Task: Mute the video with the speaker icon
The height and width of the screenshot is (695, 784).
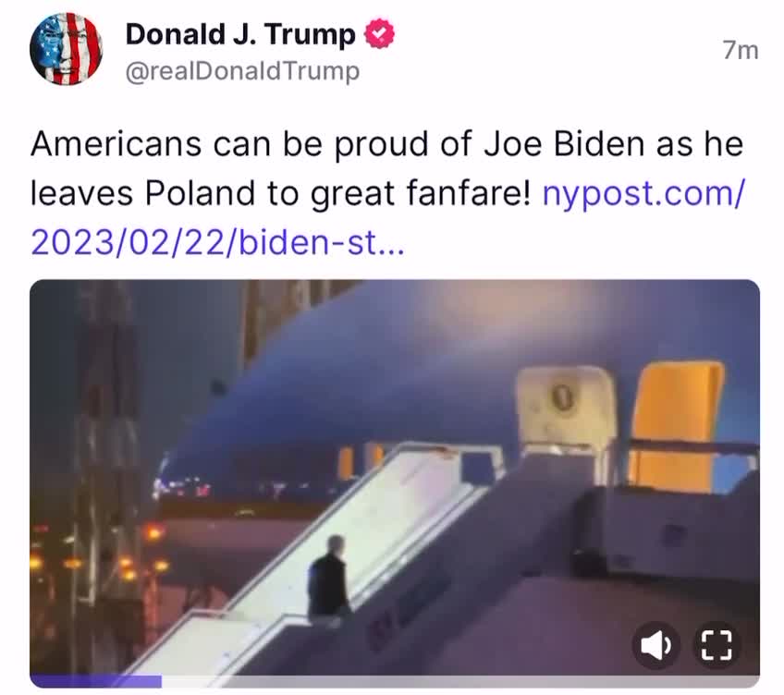Action: pyautogui.click(x=656, y=645)
